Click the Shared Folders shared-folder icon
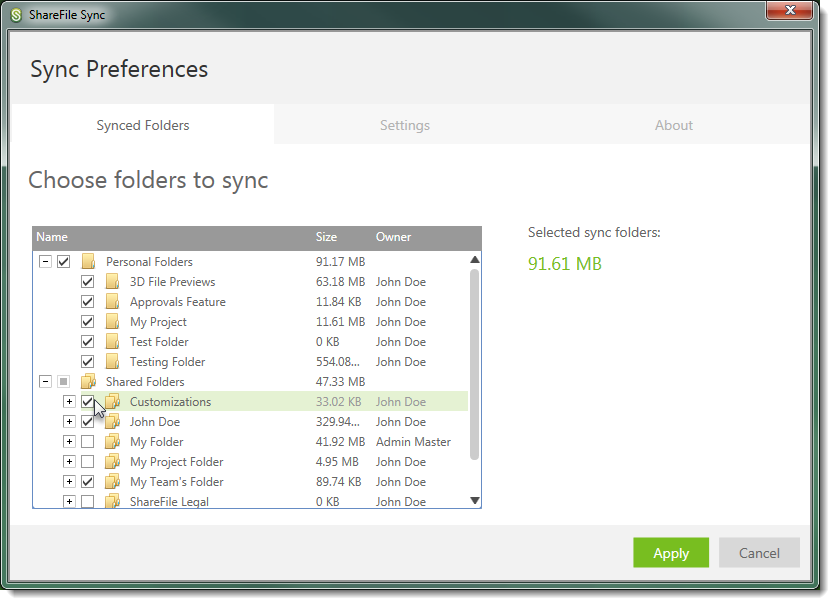The height and width of the screenshot is (605, 835). (x=89, y=381)
